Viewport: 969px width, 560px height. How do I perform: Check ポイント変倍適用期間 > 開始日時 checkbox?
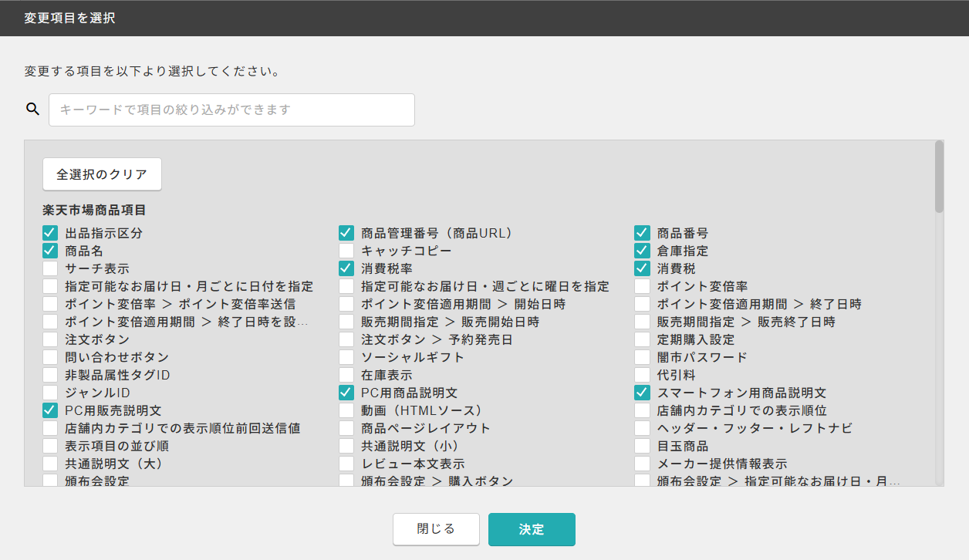[x=346, y=304]
